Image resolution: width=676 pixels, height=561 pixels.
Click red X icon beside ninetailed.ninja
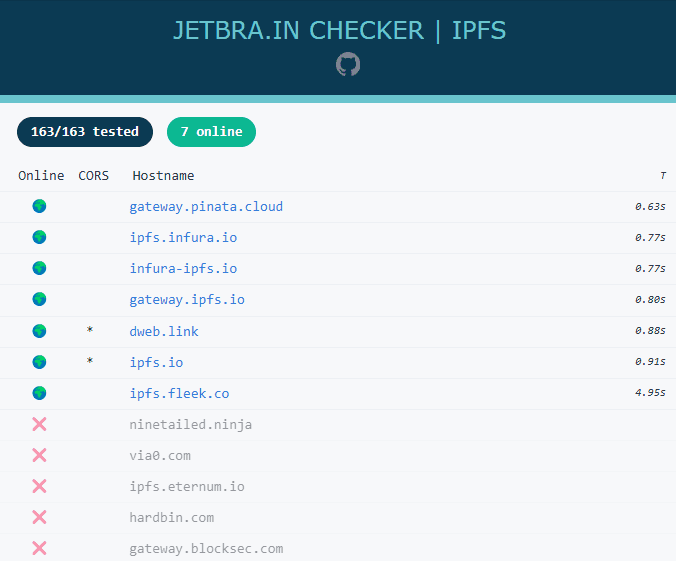39,424
